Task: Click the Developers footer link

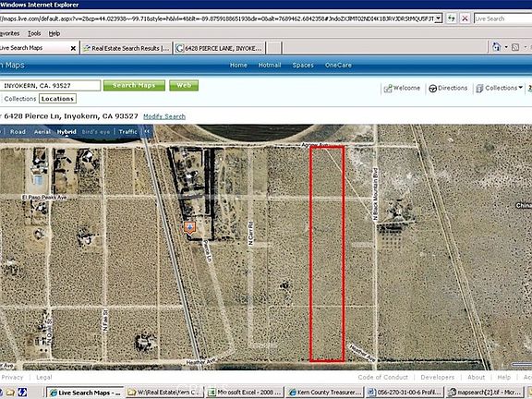Action: coord(438,377)
